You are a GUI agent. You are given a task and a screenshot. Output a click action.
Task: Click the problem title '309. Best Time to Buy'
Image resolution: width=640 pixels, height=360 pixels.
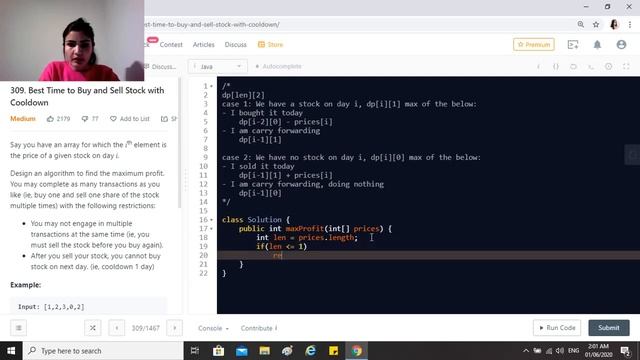87,96
